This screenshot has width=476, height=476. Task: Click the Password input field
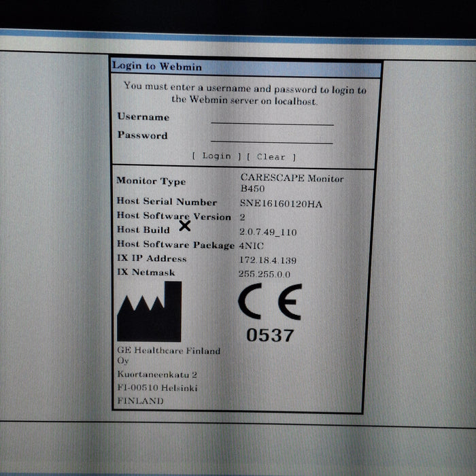point(272,137)
